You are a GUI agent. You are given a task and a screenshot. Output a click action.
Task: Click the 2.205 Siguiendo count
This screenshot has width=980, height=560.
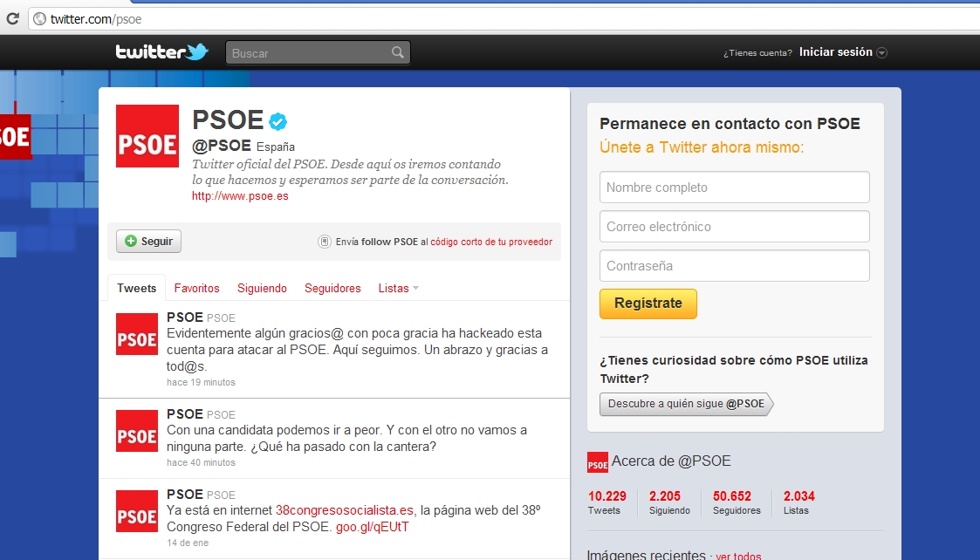669,502
